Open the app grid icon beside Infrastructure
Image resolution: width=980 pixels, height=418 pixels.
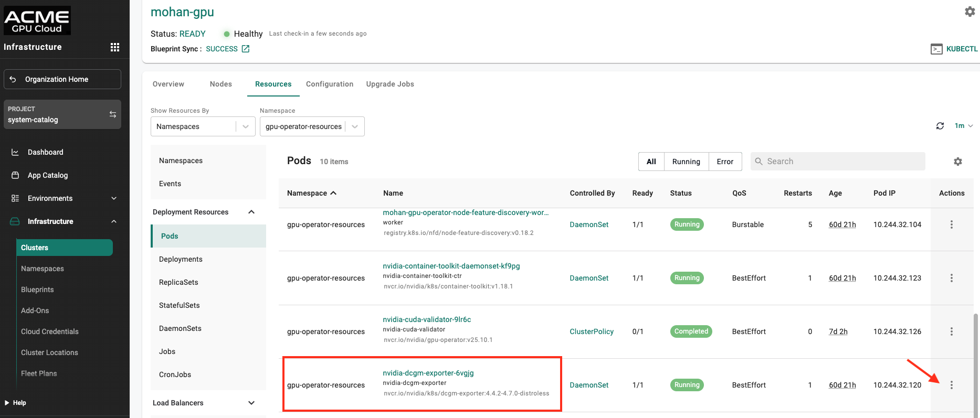click(115, 47)
